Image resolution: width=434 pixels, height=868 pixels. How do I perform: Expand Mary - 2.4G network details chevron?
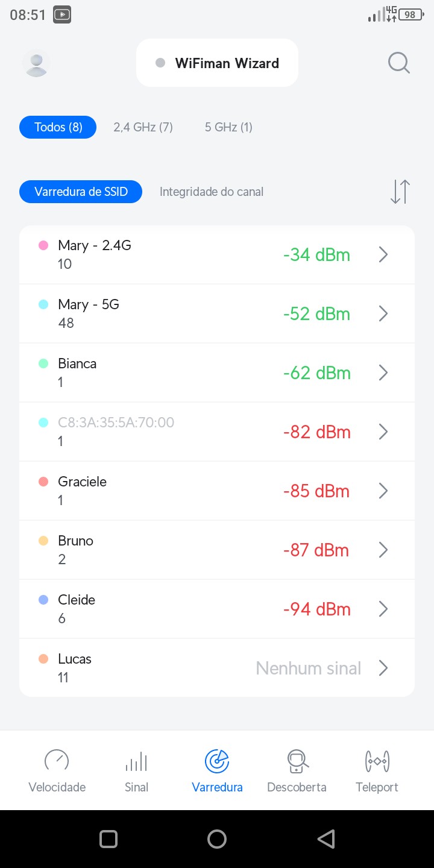[383, 255]
